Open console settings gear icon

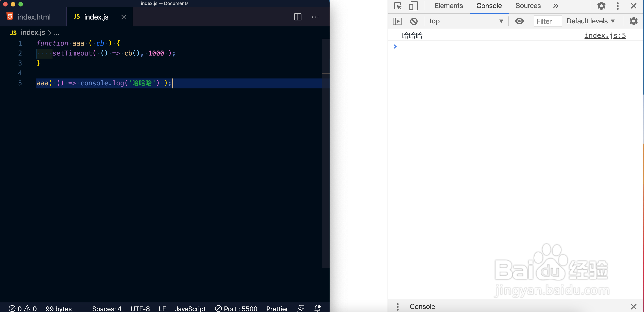point(633,21)
